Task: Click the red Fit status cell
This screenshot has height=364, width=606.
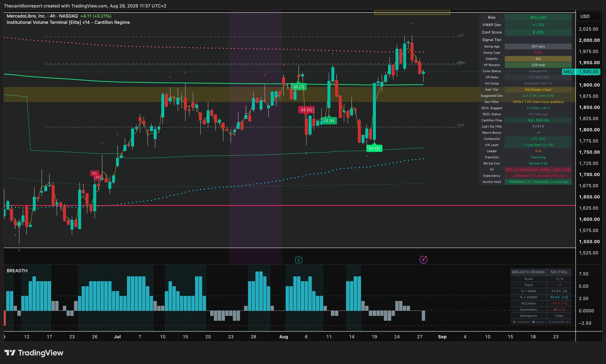Action: point(538,170)
